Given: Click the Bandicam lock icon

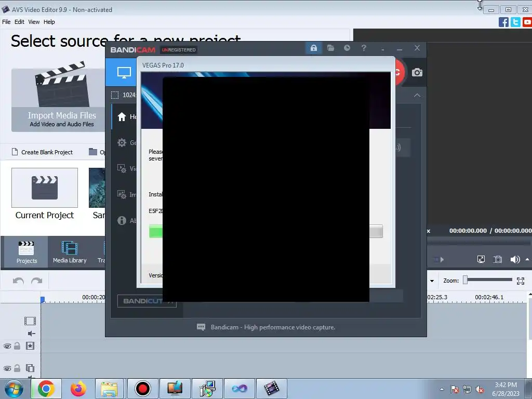Looking at the screenshot, I should 313,48.
